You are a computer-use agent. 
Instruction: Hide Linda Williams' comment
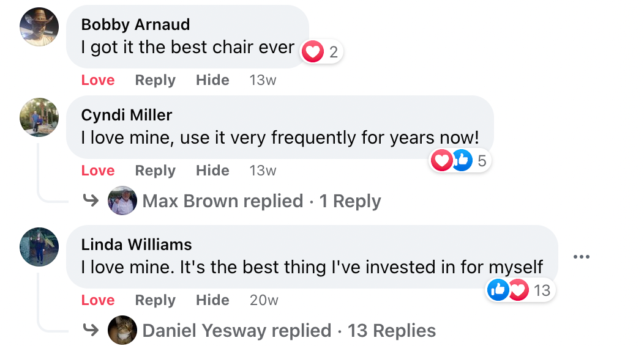[212, 300]
